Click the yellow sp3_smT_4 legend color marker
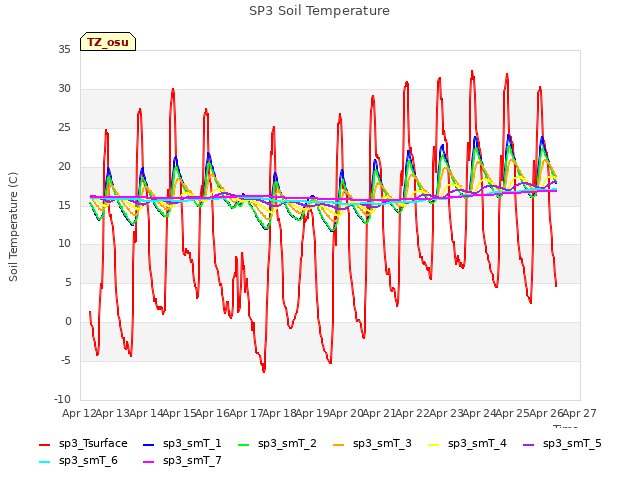This screenshot has width=640, height=480. (433, 444)
